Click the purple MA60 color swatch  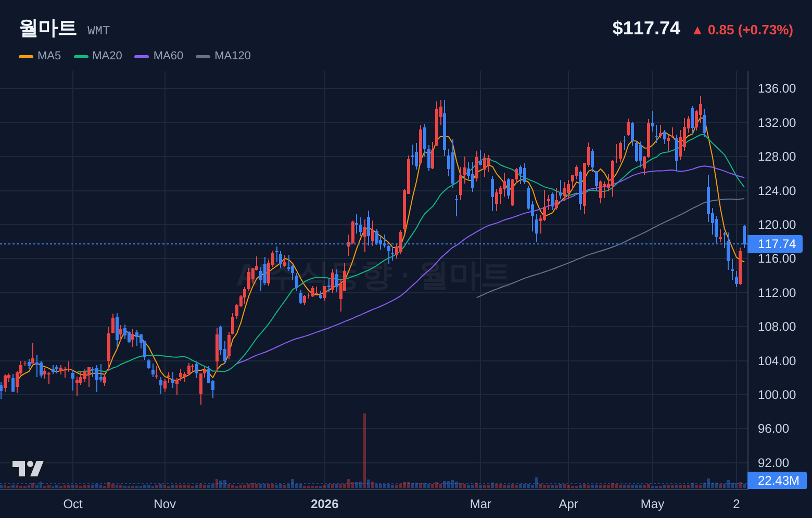point(142,56)
